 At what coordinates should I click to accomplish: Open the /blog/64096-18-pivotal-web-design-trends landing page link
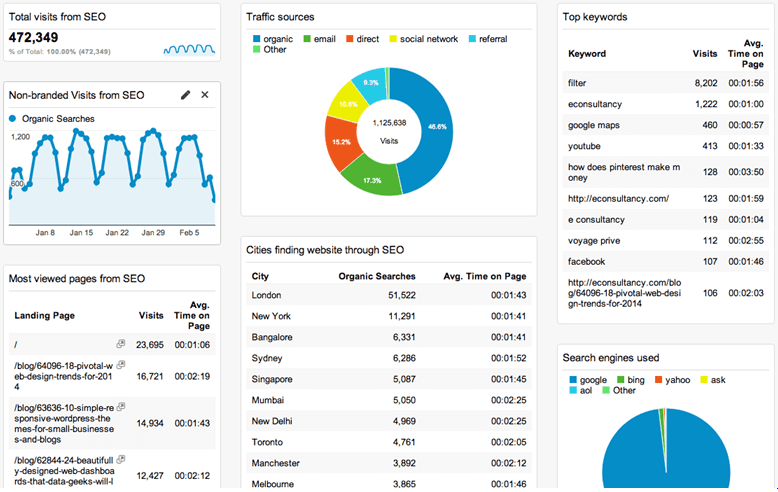click(64, 376)
